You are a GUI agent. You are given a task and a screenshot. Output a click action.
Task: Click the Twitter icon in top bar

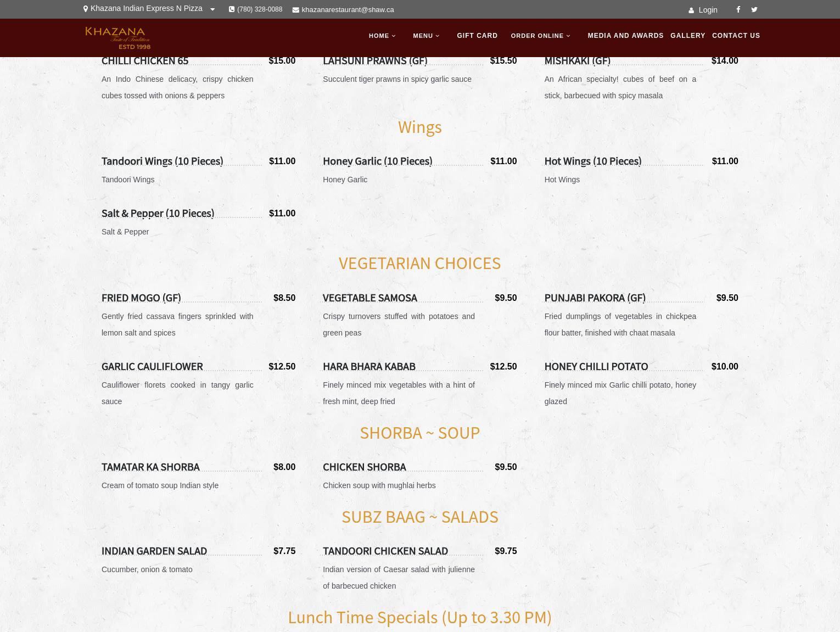click(754, 9)
